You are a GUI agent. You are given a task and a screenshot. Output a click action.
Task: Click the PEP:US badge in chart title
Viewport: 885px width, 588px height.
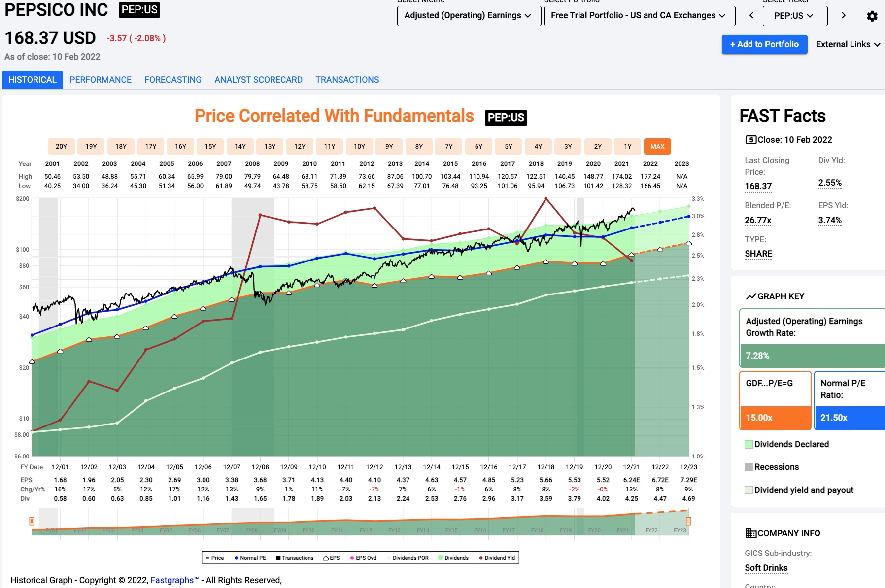506,118
